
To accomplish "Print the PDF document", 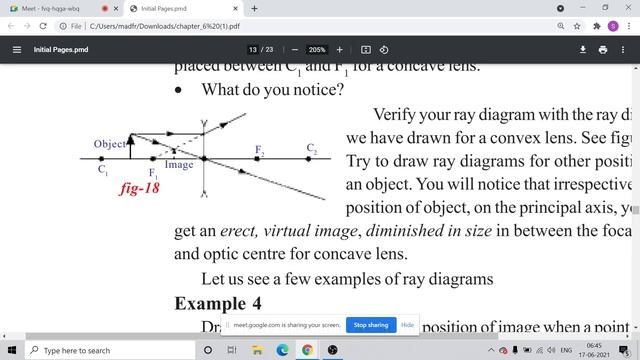I will coord(603,50).
